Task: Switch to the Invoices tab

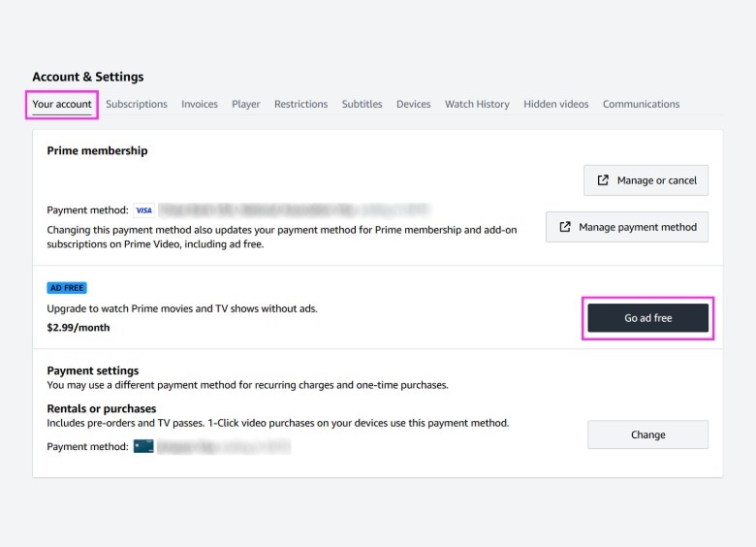Action: (x=200, y=104)
